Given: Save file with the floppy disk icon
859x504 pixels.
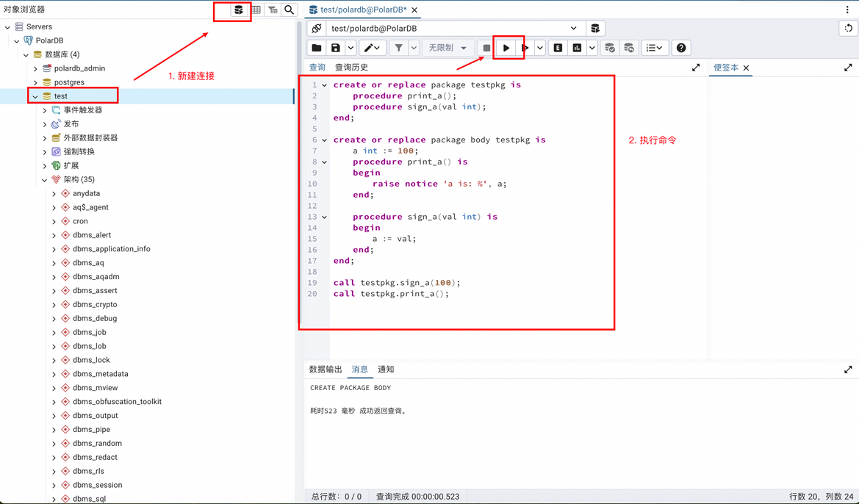Looking at the screenshot, I should click(x=335, y=48).
